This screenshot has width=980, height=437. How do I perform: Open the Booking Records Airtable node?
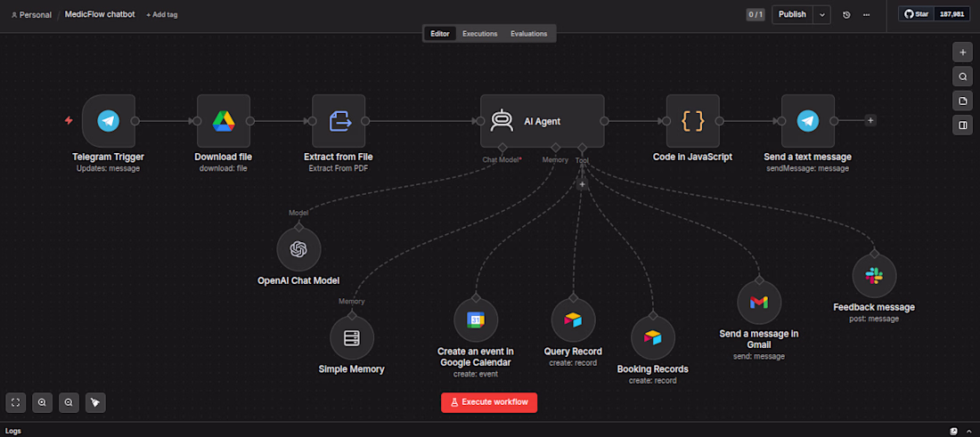point(652,337)
